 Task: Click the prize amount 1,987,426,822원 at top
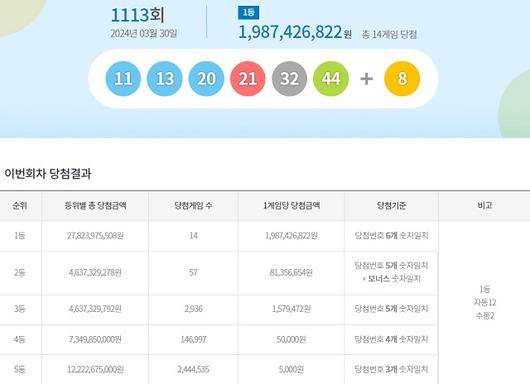295,32
